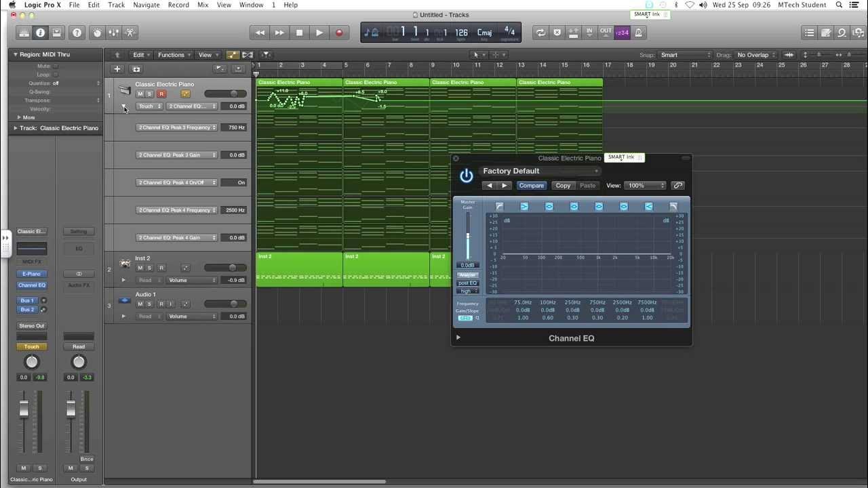
Task: Collapse Region MIDI Thru disclosure triangle
Action: pos(15,54)
